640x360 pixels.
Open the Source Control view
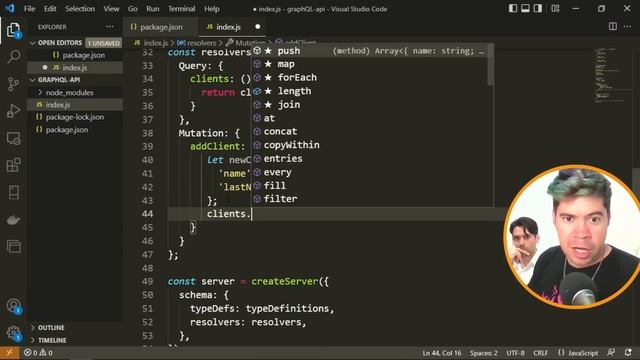13,84
